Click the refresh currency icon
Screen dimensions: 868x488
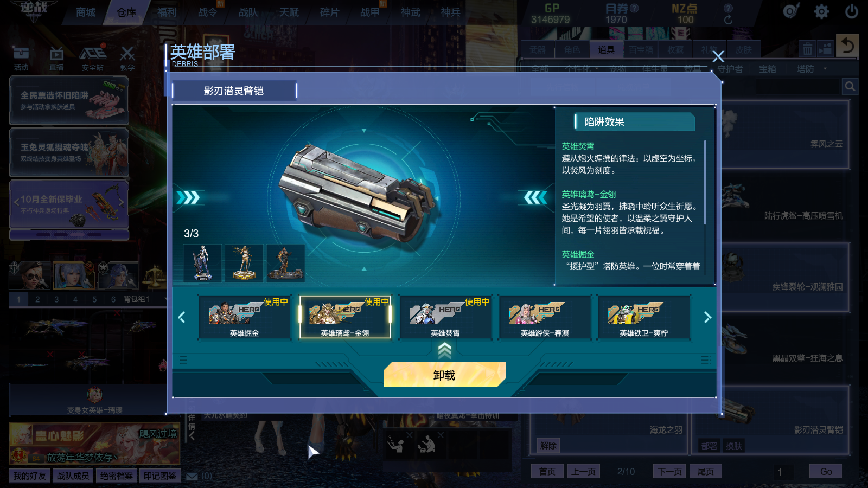tap(728, 20)
